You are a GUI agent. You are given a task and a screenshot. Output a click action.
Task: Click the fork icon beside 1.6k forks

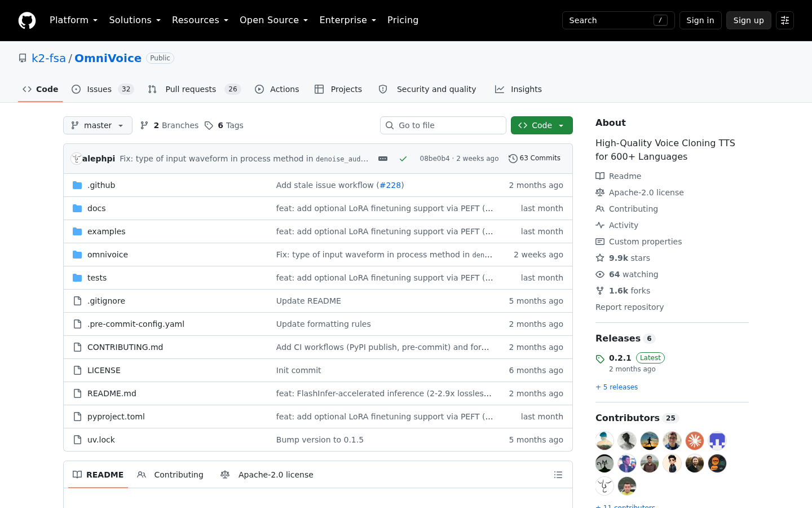pyautogui.click(x=600, y=291)
